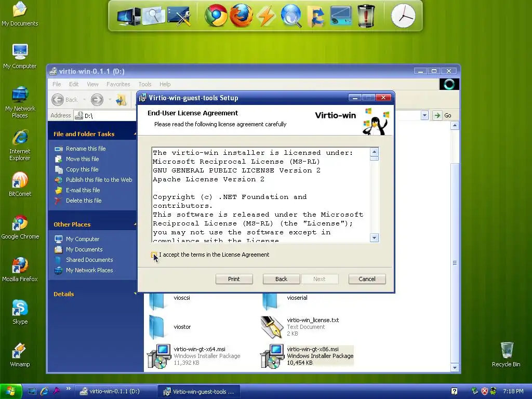Click the Print button in Setup
This screenshot has height=399, width=532.
tap(234, 279)
